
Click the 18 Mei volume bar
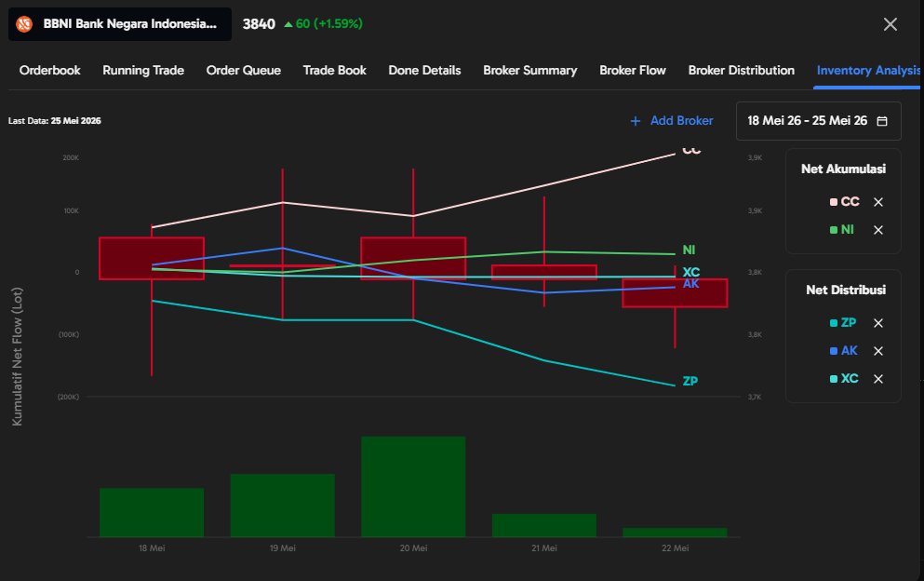coord(152,512)
